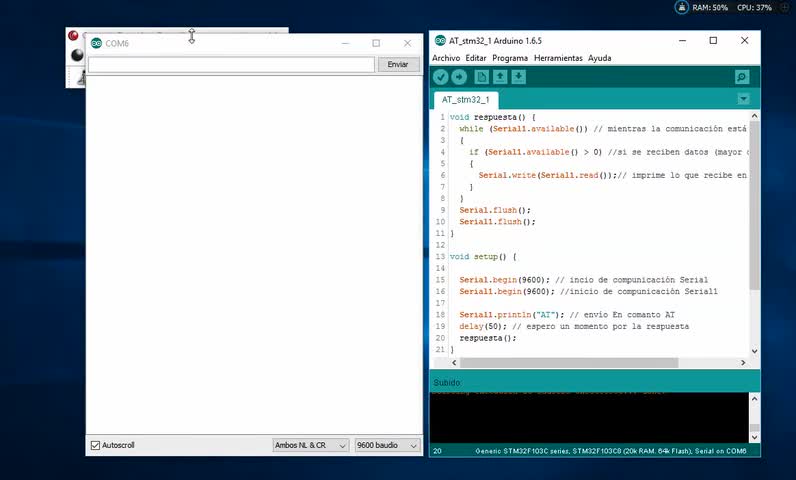Click code line 'Serial.flush();' on line 9

pos(495,210)
